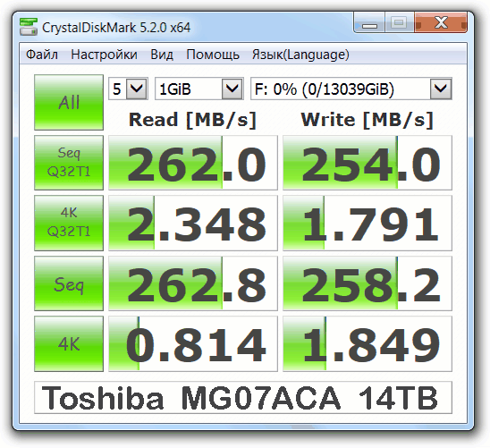Screen dimensions: 490x448
Task: Click the Seq write result 258.2
Action: pyautogui.click(x=367, y=283)
